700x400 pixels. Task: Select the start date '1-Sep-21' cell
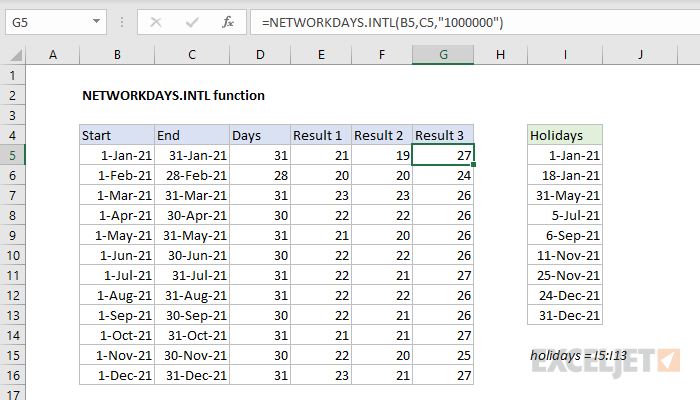pos(117,316)
